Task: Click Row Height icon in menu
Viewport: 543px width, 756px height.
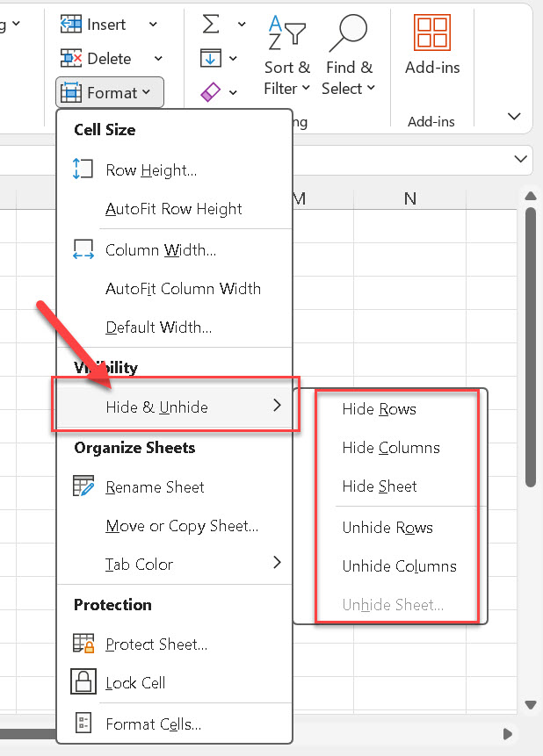Action: (x=83, y=169)
